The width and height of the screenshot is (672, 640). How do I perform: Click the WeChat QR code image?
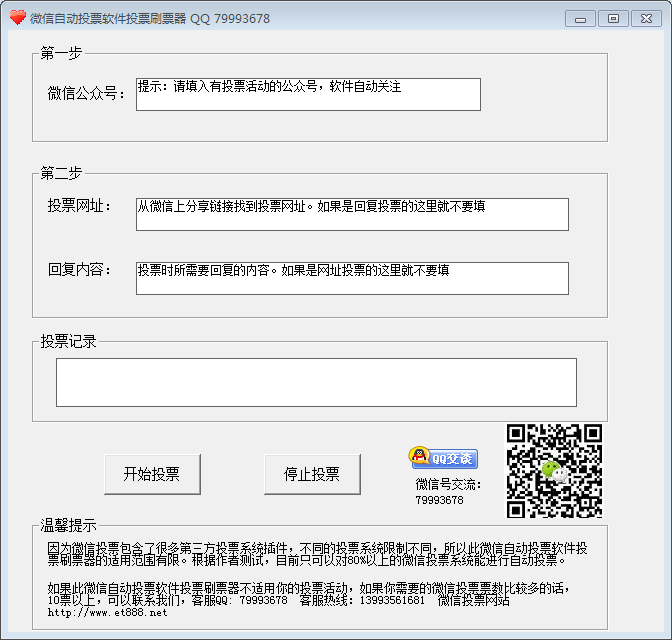[x=554, y=471]
